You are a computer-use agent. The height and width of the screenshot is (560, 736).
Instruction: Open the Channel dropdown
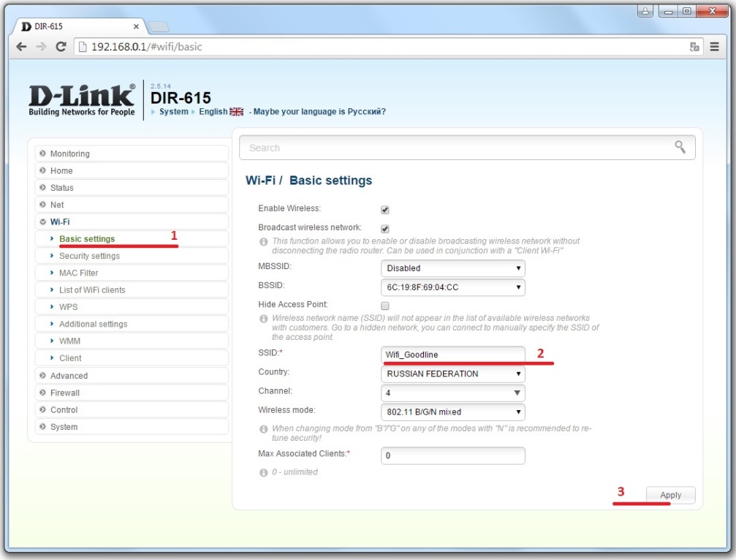point(453,393)
